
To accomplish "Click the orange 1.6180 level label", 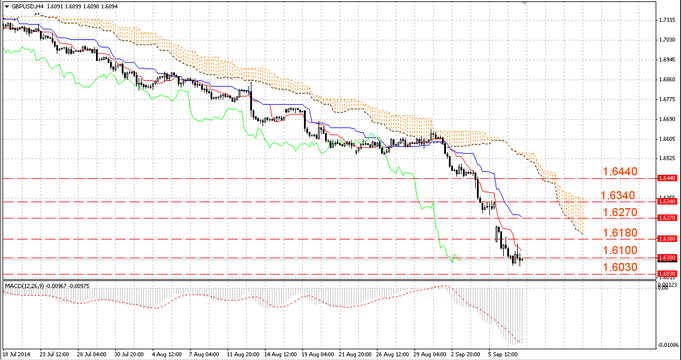I will point(620,233).
